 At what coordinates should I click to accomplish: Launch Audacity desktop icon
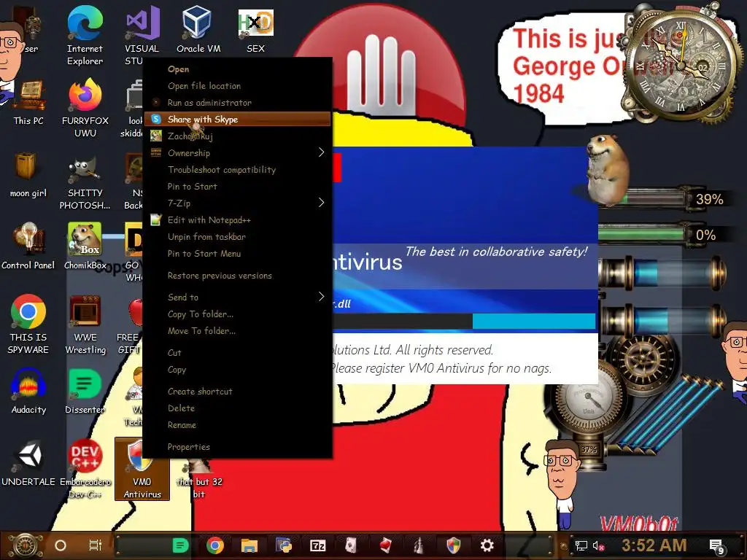pos(28,392)
